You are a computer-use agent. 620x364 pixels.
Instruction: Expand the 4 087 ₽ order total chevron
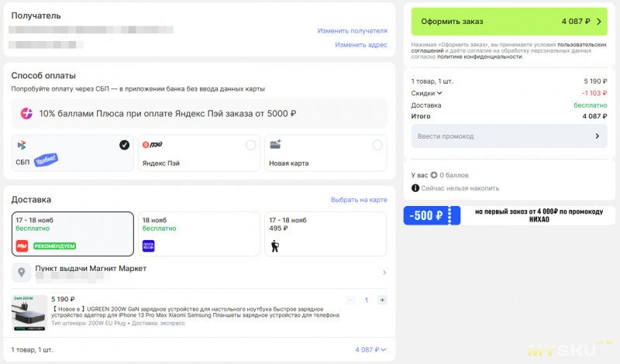pyautogui.click(x=384, y=350)
